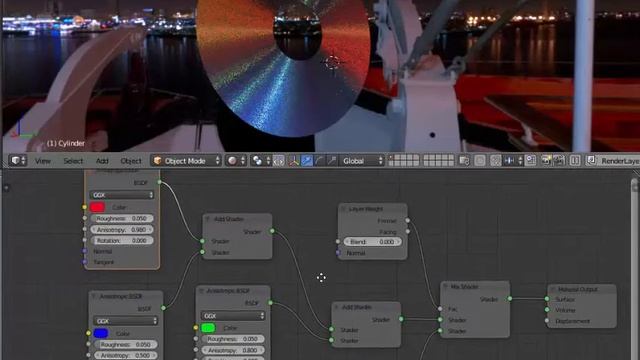Open the 3D View editor type selector
Screen dimensions: 640x360
18,160
